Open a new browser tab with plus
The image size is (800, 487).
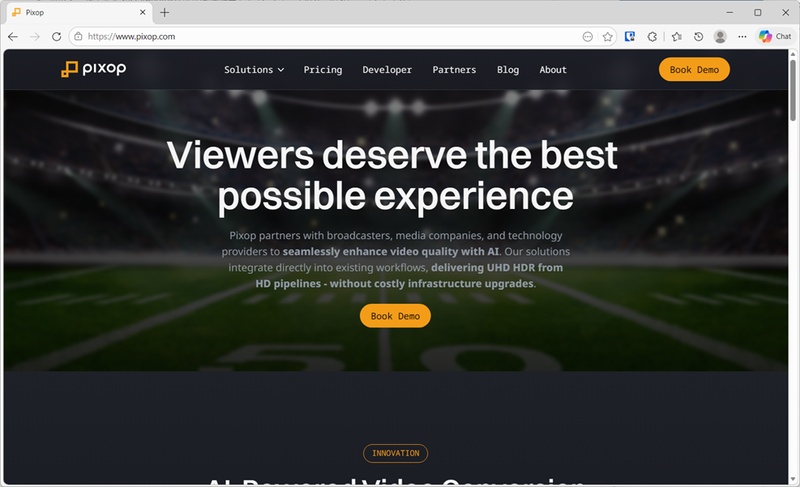(x=164, y=12)
